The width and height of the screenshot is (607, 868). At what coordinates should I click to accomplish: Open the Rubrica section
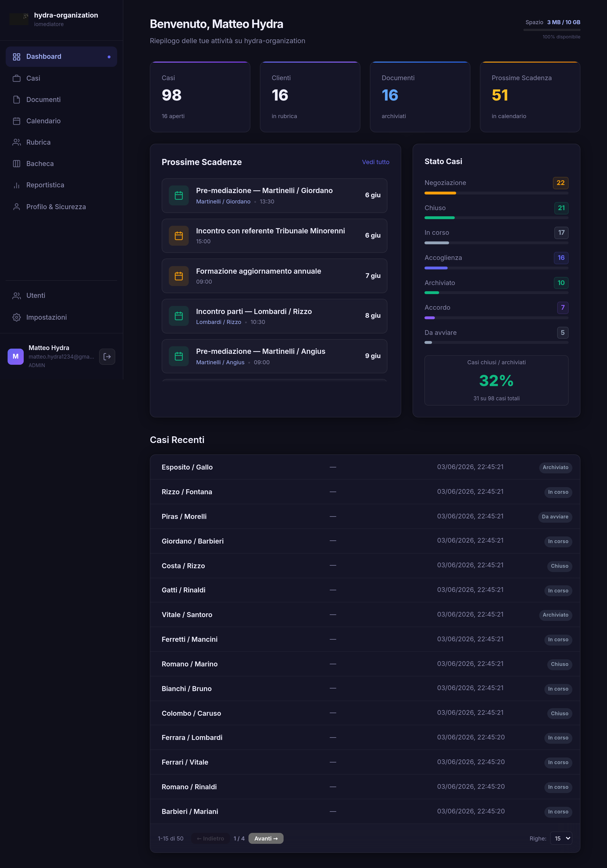coord(61,142)
